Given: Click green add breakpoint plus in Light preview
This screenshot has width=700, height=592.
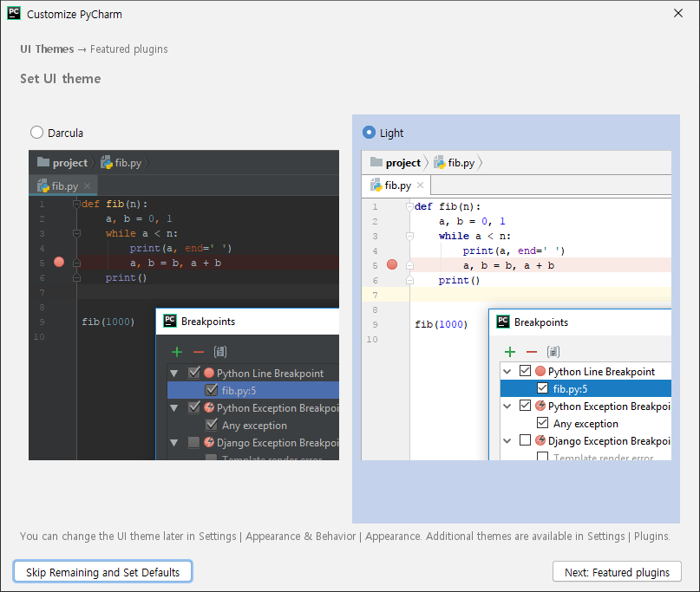Looking at the screenshot, I should pyautogui.click(x=510, y=352).
